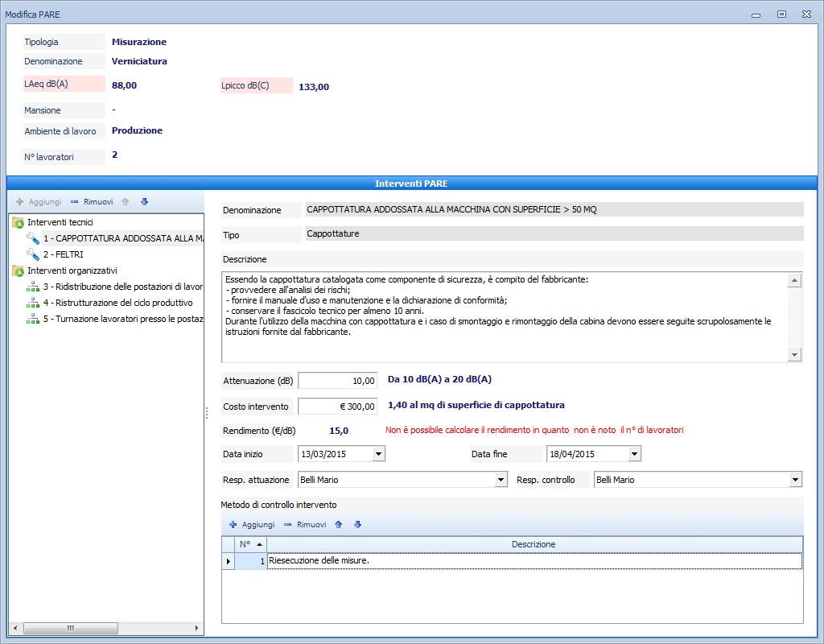Click the Interventi PARE section header
Screen dimensions: 824x644
(x=411, y=184)
